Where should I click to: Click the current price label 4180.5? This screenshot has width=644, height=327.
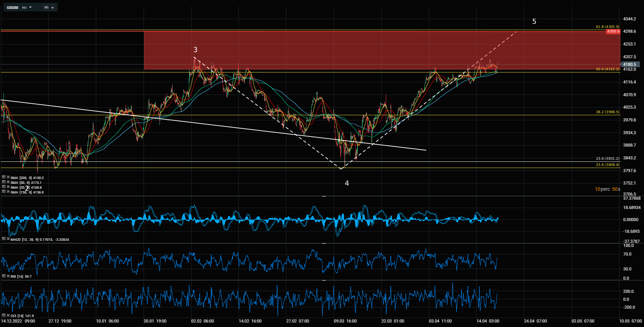[630, 64]
